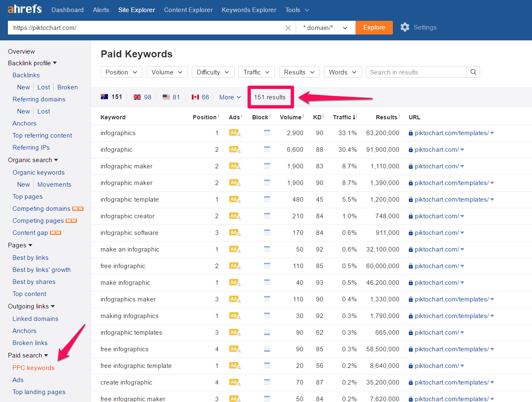Sort the table by Volume column
Image resolution: width=532 pixels, height=402 pixels.
tap(291, 117)
